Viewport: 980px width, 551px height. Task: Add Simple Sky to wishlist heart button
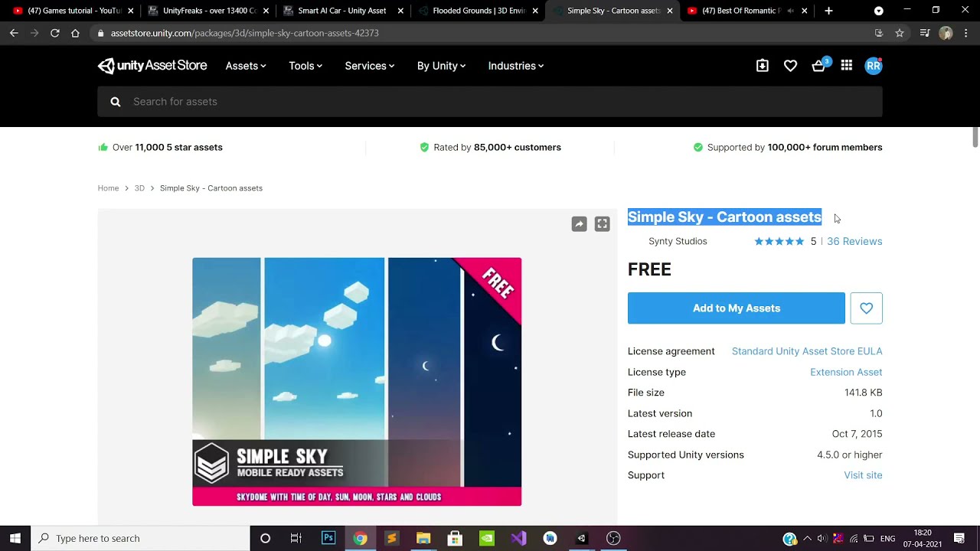(x=866, y=308)
